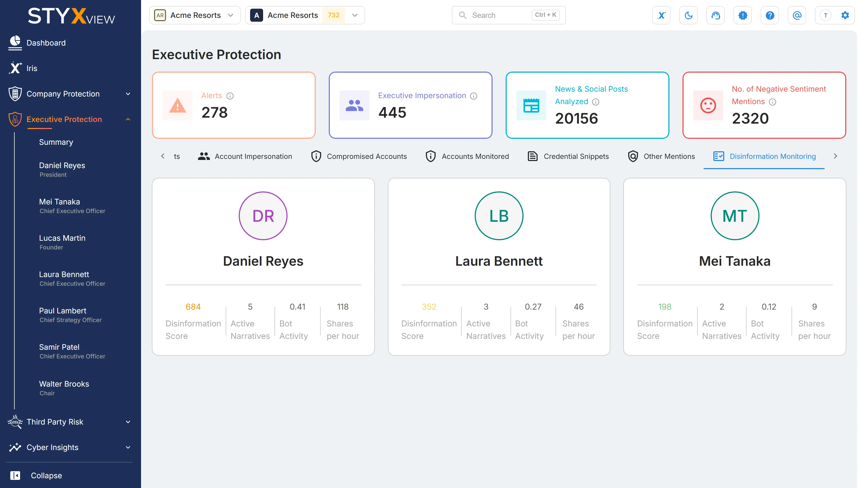Click the Alerts info icon
Screen dimensions: 868x488
230,96
